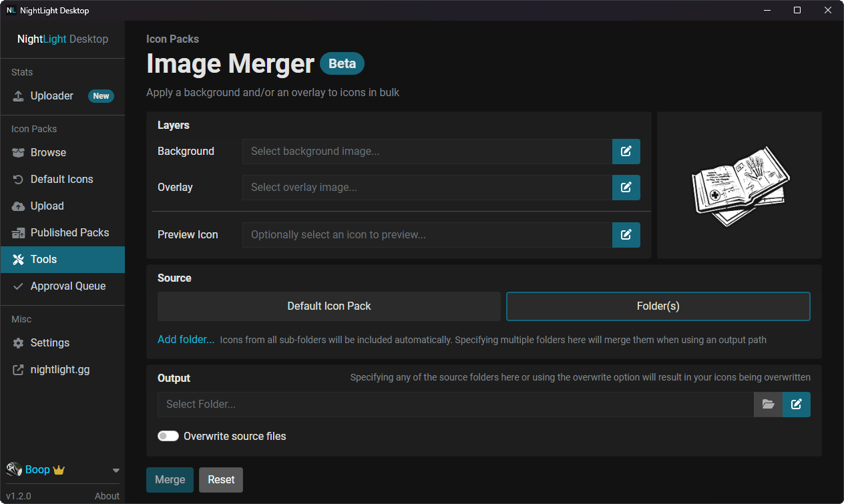Viewport: 844px width, 504px height.
Task: Open the Overlay image picker pencil icon
Action: [x=626, y=187]
